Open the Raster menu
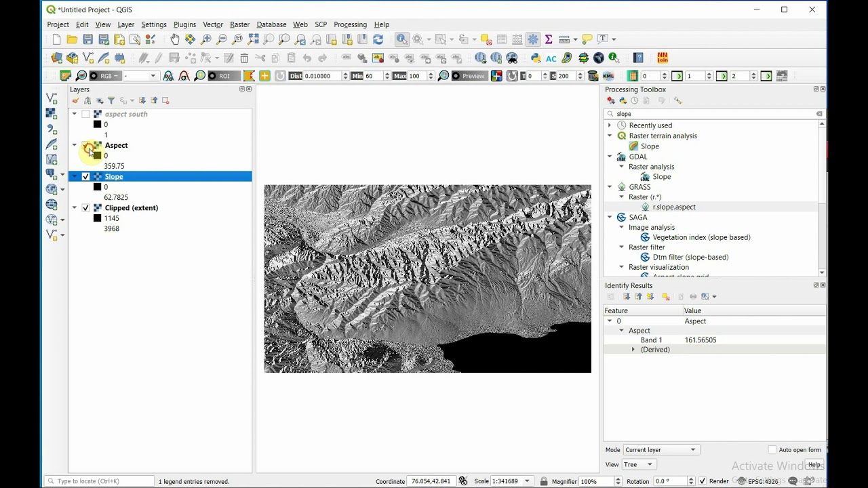Viewport: 868px width, 488px height. pos(239,24)
